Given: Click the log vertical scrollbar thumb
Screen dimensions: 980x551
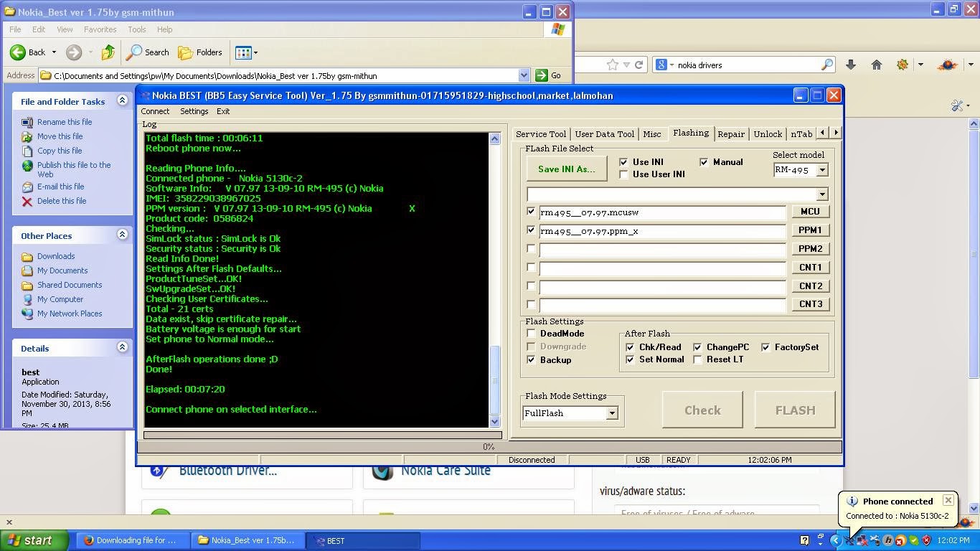Looking at the screenshot, I should click(x=494, y=379).
